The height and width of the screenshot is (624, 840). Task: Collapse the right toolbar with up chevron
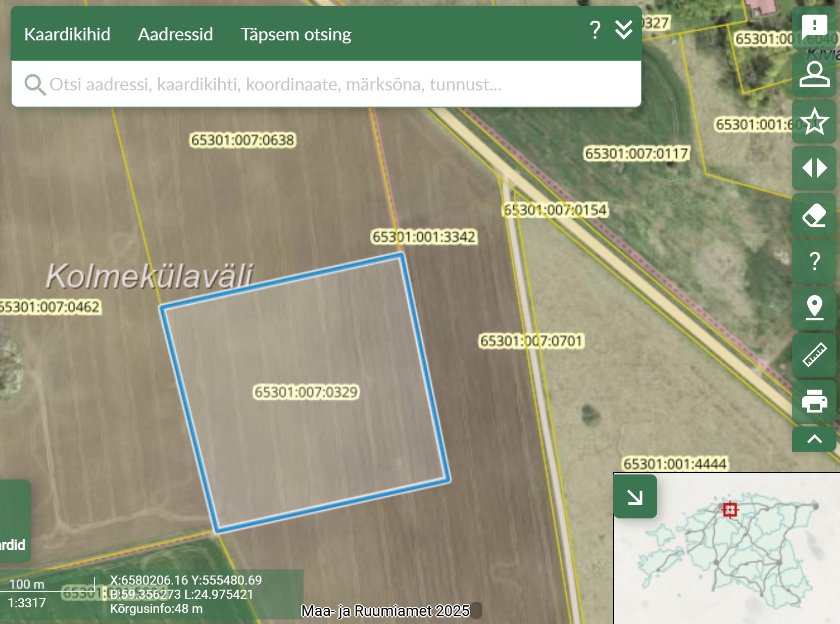pos(814,439)
